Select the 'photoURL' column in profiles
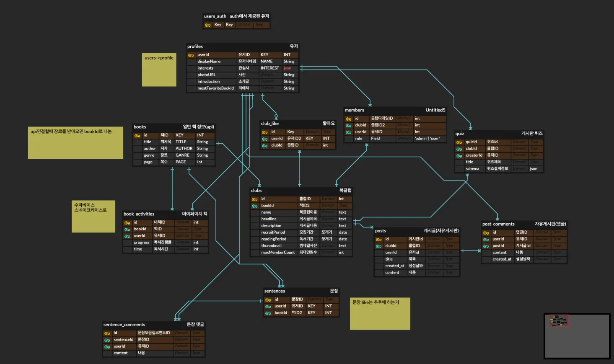 coord(207,75)
